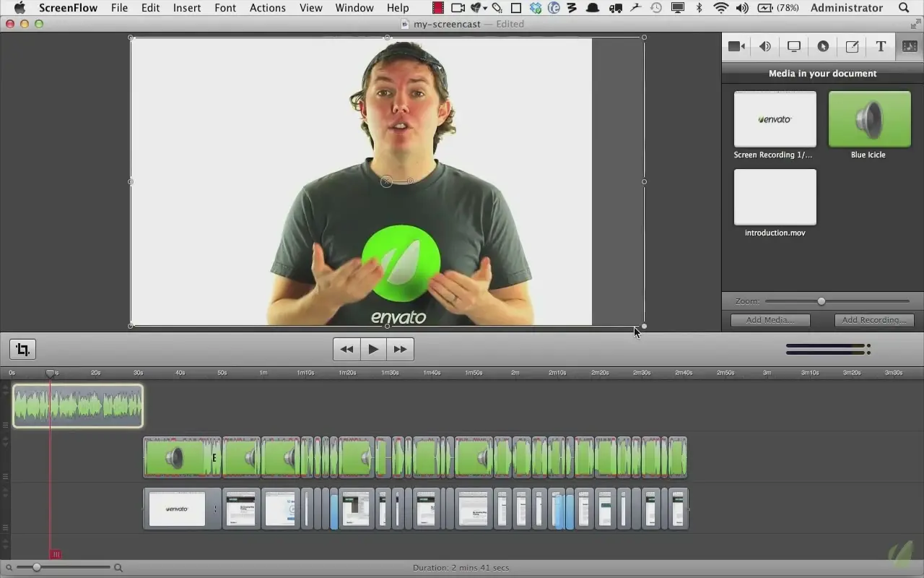This screenshot has width=924, height=578.
Task: Open the Wi-Fi status menu
Action: click(720, 8)
